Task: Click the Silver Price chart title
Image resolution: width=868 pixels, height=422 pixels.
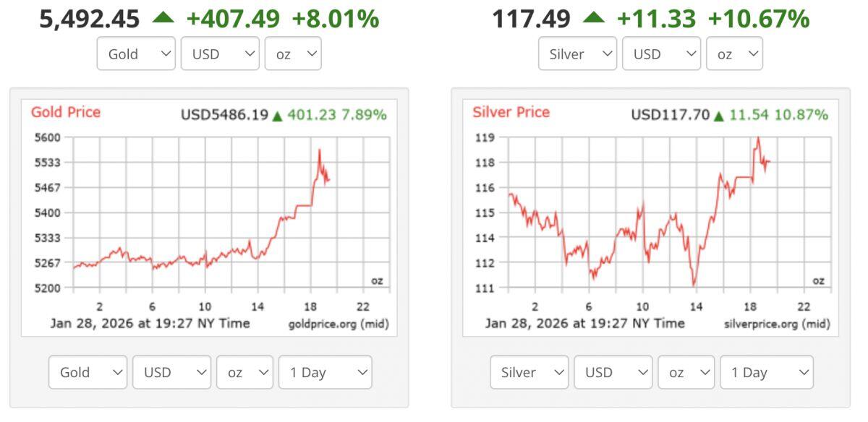Action: [x=511, y=113]
